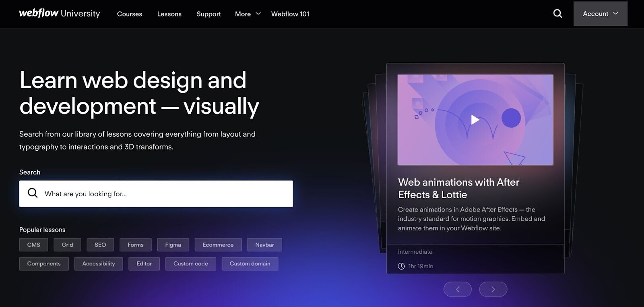Open the Courses menu item

pyautogui.click(x=130, y=14)
